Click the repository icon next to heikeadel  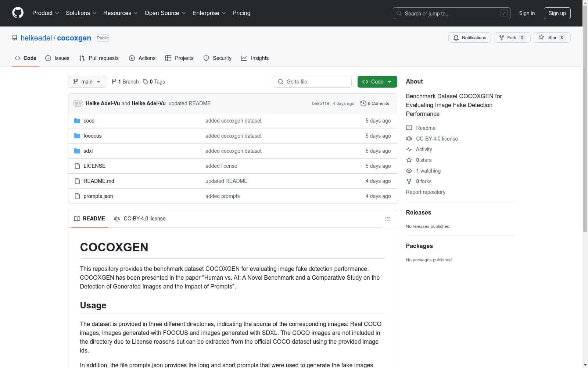[x=15, y=38]
